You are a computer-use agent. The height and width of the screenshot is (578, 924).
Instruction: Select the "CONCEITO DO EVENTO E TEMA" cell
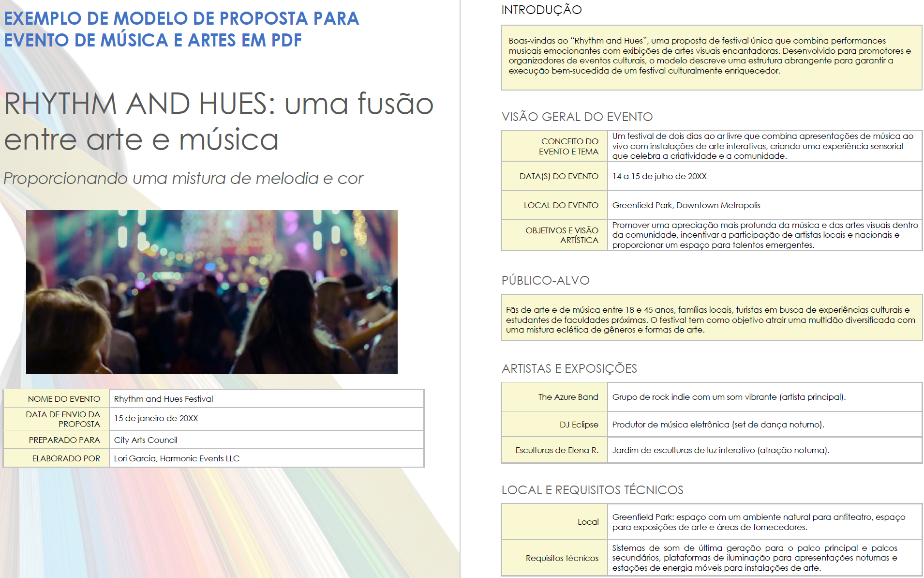554,147
